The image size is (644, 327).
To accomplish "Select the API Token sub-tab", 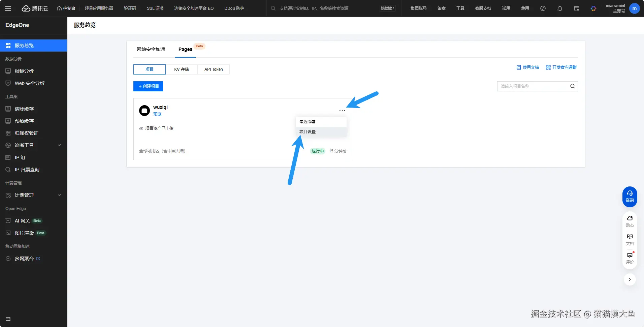I will (x=214, y=69).
